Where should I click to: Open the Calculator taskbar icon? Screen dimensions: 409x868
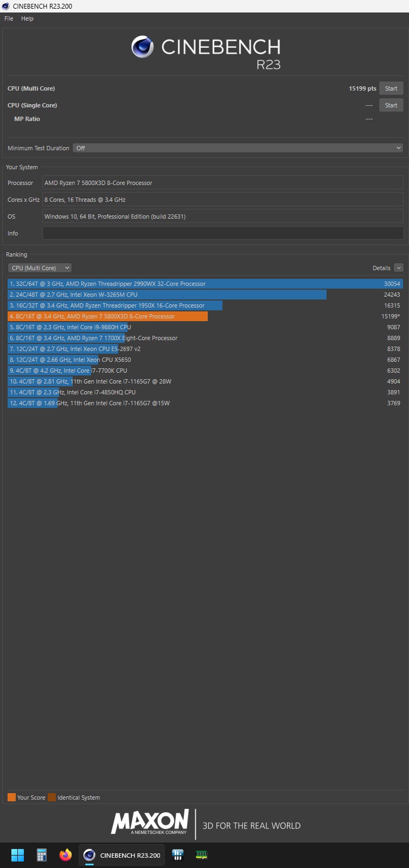pyautogui.click(x=41, y=855)
